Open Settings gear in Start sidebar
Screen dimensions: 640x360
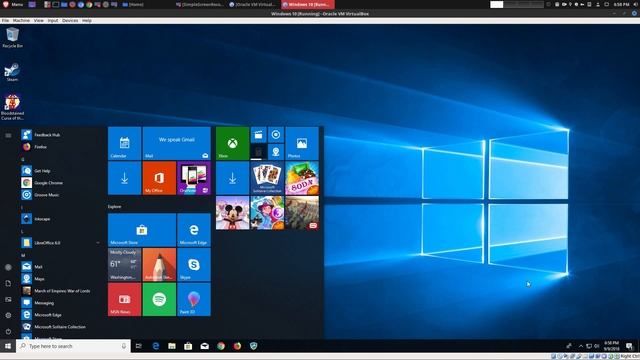[x=8, y=315]
